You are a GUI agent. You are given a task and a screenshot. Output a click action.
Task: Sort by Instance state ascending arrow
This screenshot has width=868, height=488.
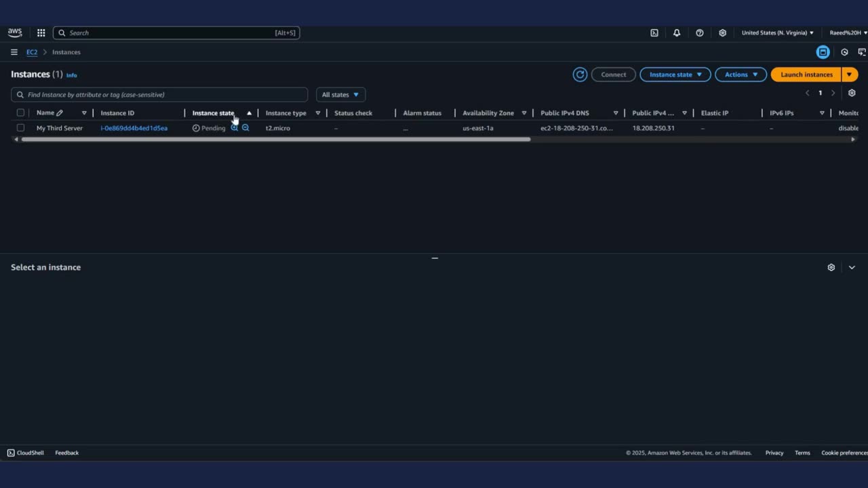tap(249, 113)
